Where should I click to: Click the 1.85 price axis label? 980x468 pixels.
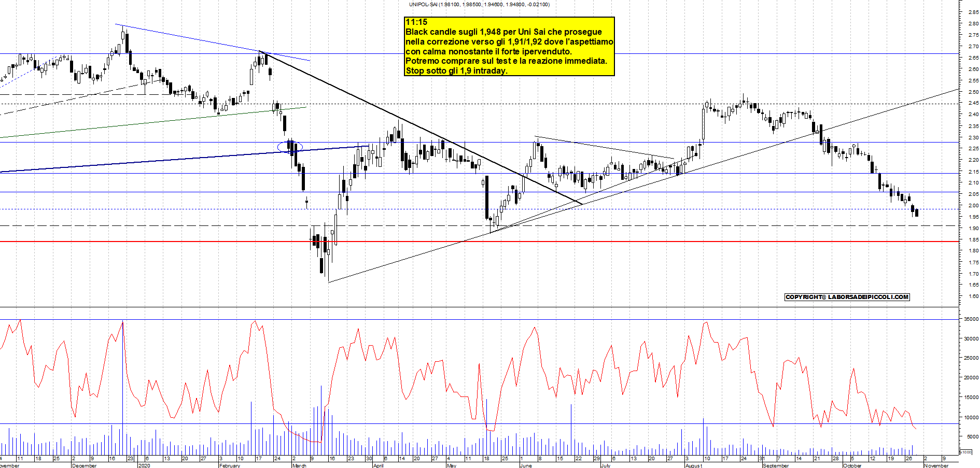(973, 240)
